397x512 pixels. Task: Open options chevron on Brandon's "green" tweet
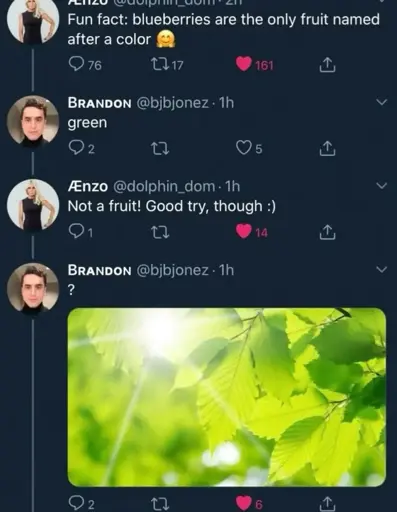click(382, 102)
